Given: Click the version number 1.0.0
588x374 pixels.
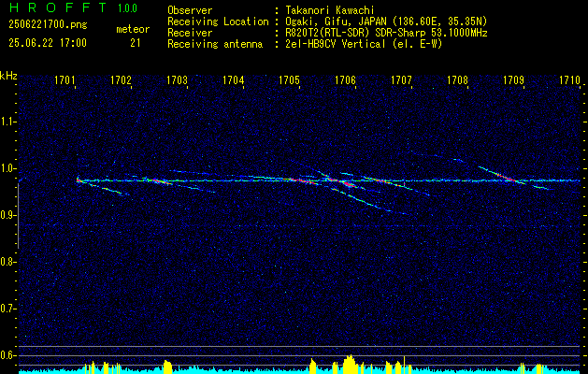Looking at the screenshot, I should pyautogui.click(x=127, y=8).
